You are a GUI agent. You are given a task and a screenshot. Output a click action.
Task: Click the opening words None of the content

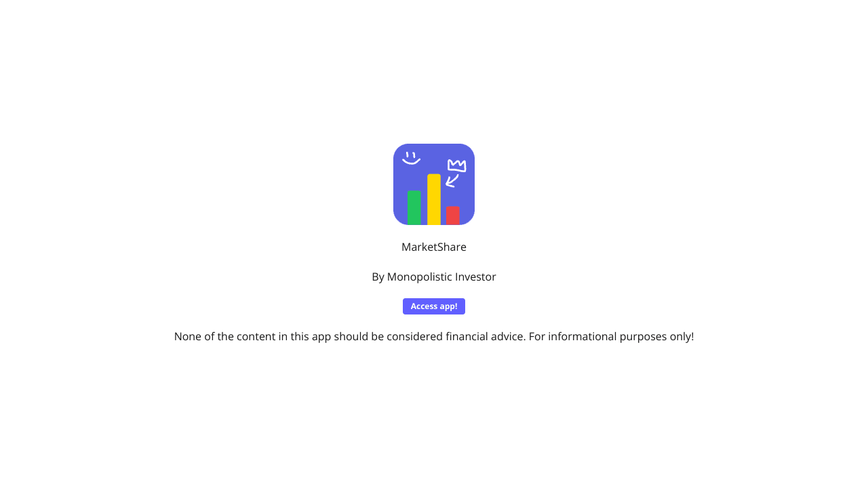pyautogui.click(x=224, y=336)
